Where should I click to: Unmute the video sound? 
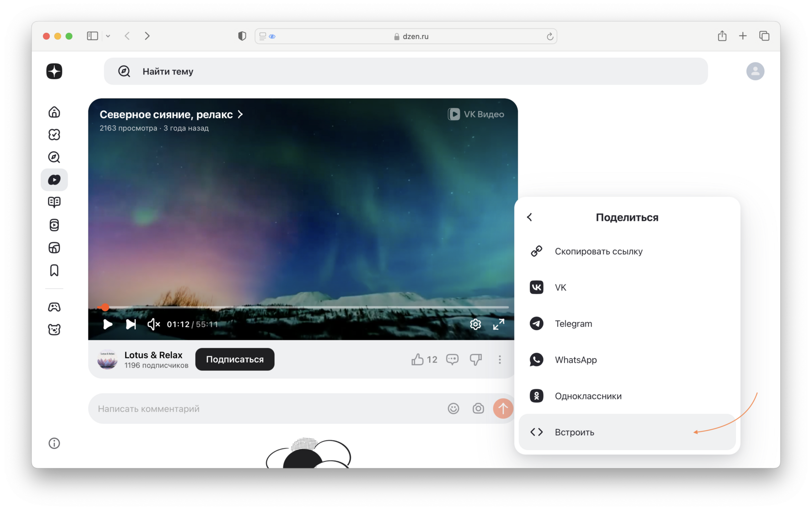(x=154, y=324)
